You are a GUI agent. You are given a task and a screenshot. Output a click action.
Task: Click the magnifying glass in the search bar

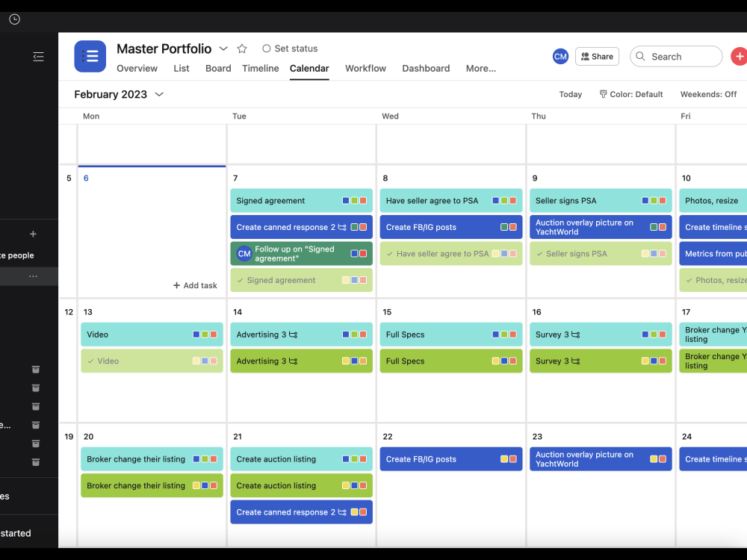click(640, 57)
